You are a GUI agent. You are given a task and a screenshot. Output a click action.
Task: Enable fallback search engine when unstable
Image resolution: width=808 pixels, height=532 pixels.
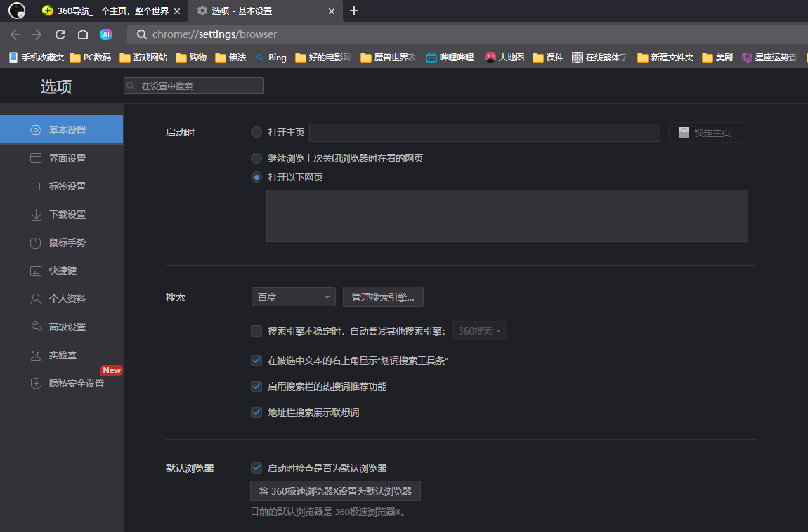[256, 330]
